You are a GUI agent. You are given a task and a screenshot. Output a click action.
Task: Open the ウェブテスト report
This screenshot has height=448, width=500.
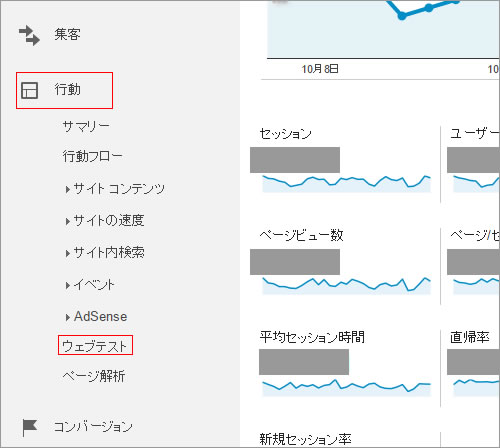point(95,346)
